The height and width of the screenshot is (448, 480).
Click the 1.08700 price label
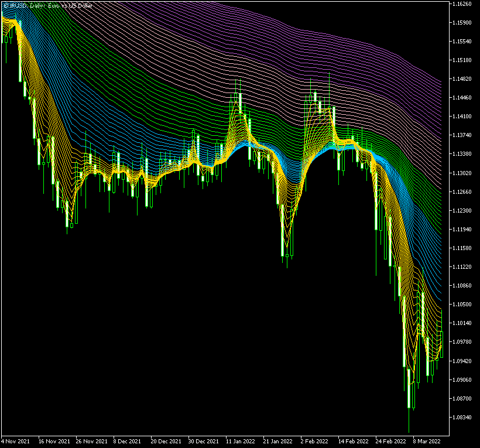point(462,399)
